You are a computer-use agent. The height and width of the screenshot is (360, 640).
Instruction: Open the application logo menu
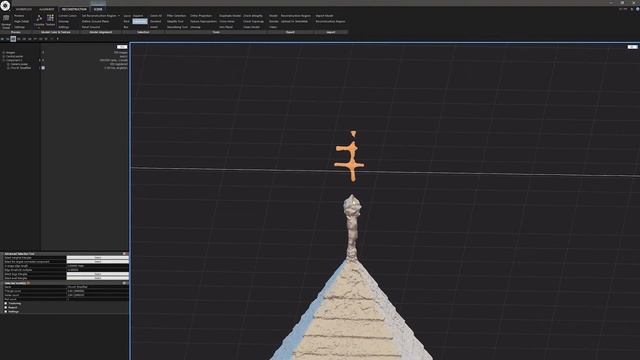[x=5, y=5]
